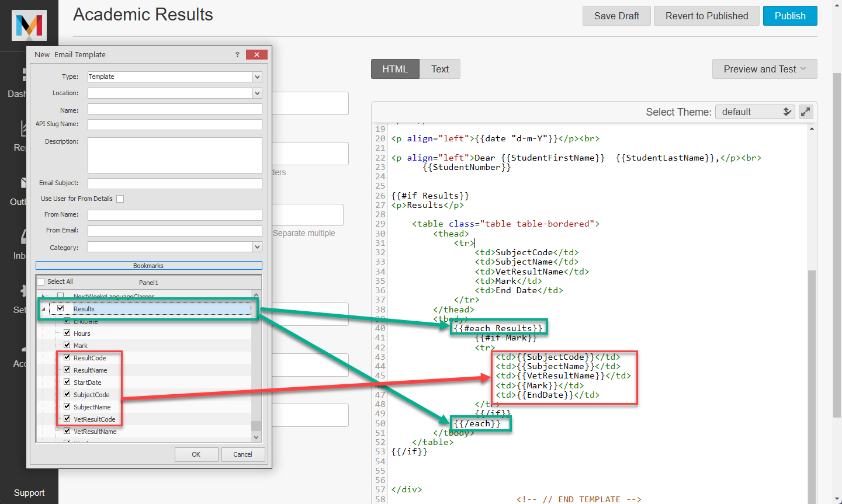This screenshot has height=504, width=842.
Task: Open the Select Theme dropdown
Action: 754,112
